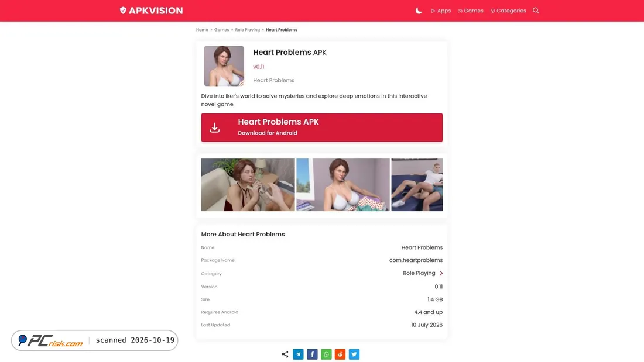
Task: Click More About Heart Problems heading
Action: [243, 235]
